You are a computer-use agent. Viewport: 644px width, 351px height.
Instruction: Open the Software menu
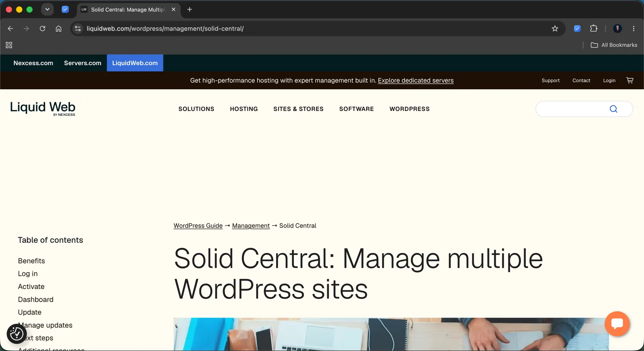357,109
